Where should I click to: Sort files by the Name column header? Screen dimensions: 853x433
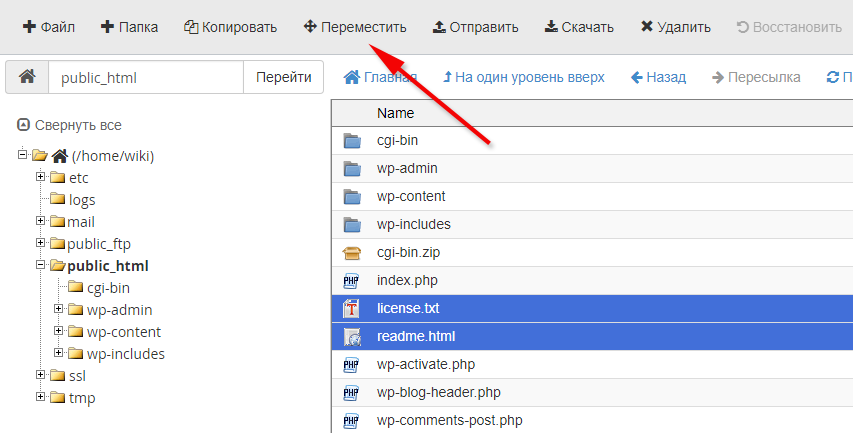click(x=395, y=113)
